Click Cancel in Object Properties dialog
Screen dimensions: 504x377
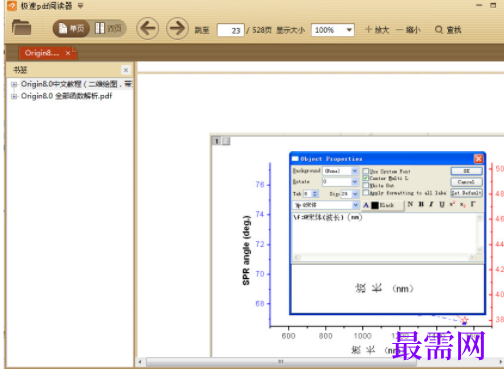pyautogui.click(x=466, y=182)
